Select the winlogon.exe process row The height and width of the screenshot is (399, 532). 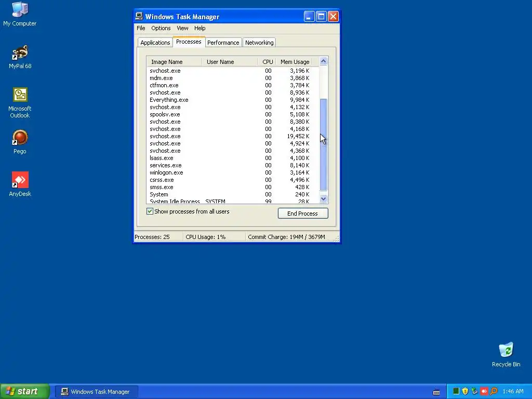pos(233,172)
